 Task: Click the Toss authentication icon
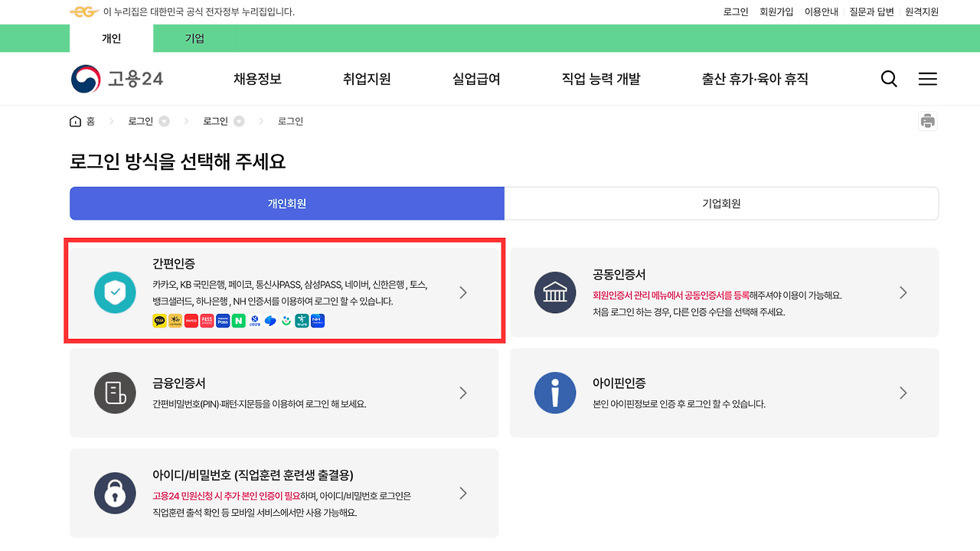pos(270,321)
